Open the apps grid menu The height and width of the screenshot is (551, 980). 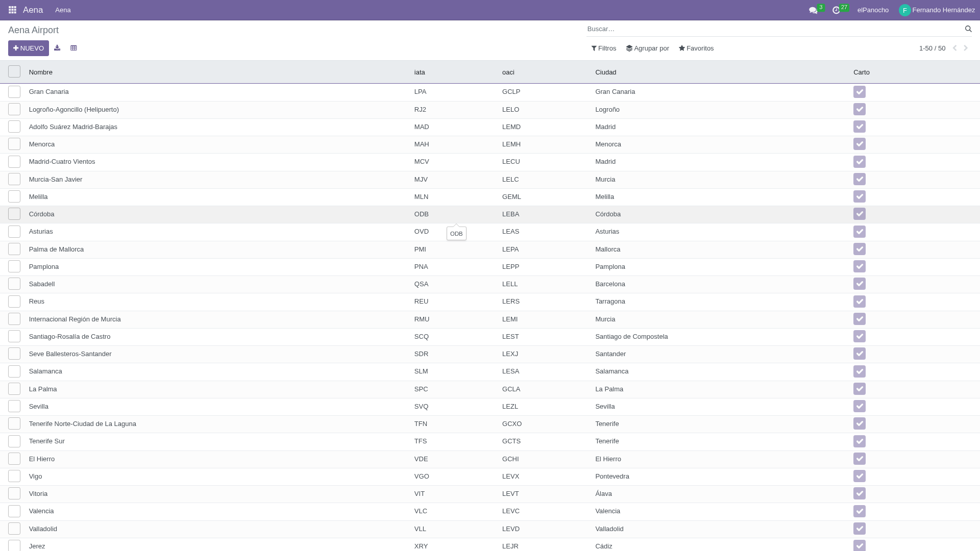click(11, 10)
